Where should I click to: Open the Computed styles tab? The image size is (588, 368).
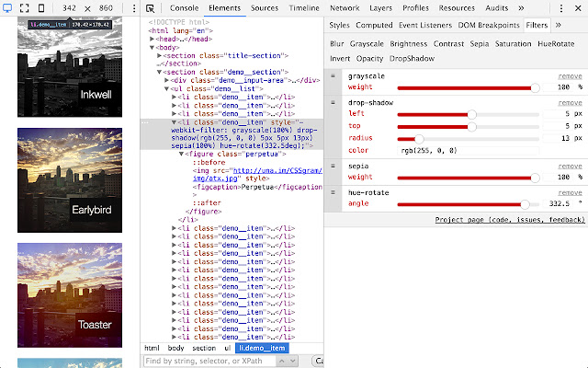coord(374,25)
